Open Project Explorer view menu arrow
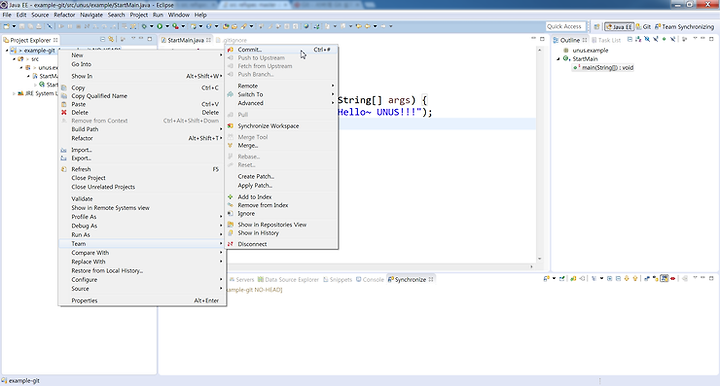The height and width of the screenshot is (386, 720). [x=133, y=39]
